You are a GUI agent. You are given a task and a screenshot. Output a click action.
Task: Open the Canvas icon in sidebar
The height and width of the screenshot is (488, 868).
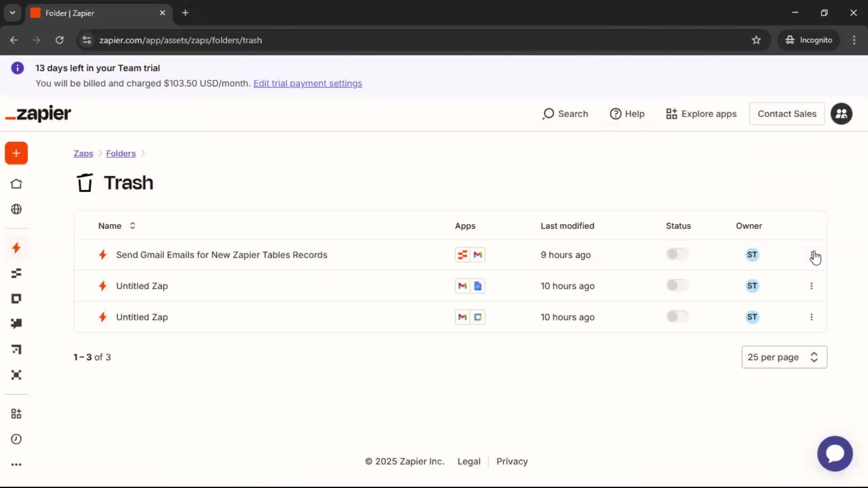tap(16, 349)
